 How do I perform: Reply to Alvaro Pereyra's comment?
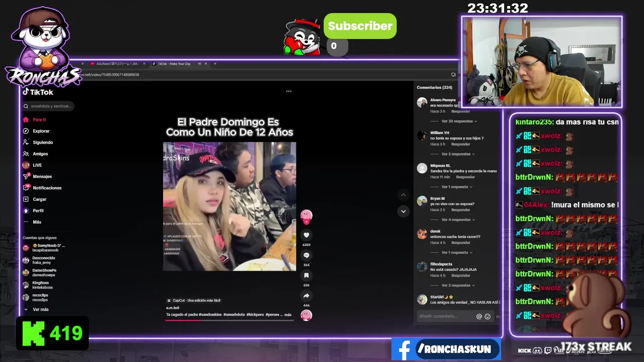(x=460, y=111)
